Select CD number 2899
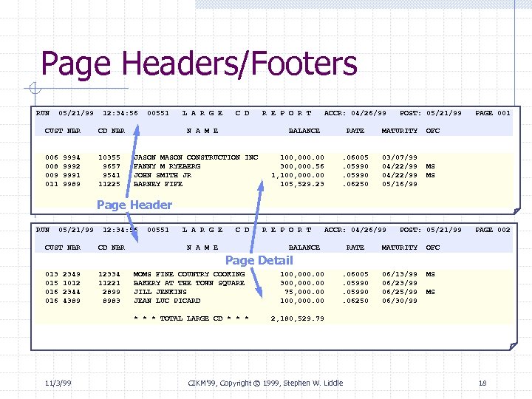Image resolution: width=532 pixels, height=399 pixels. point(112,292)
